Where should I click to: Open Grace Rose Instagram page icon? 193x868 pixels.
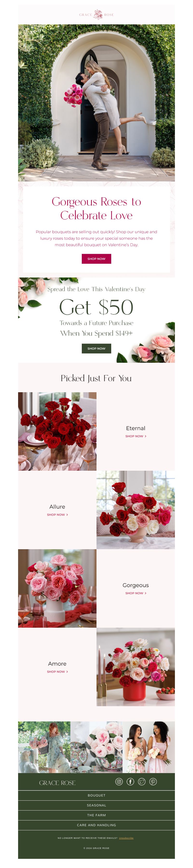119,781
